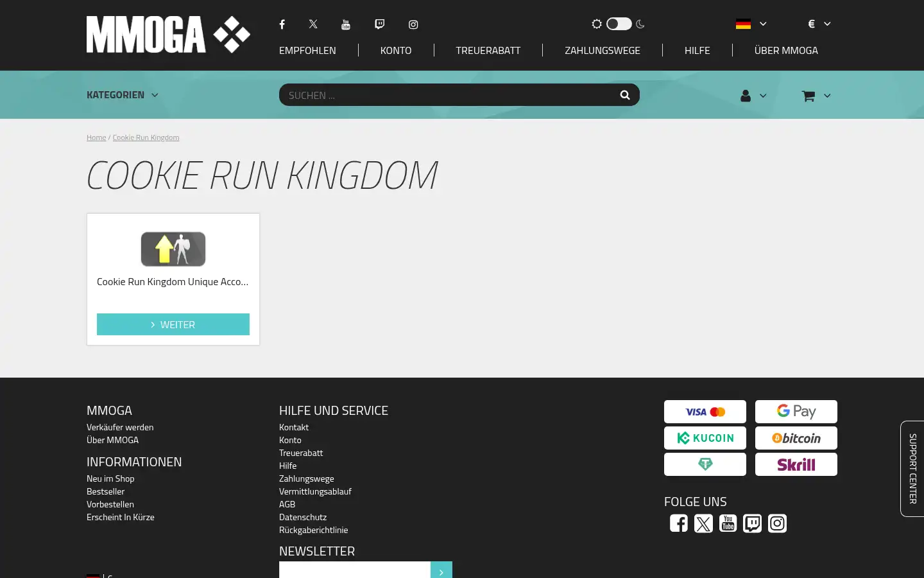
Task: Toggle dark/light mode switch
Action: (619, 24)
